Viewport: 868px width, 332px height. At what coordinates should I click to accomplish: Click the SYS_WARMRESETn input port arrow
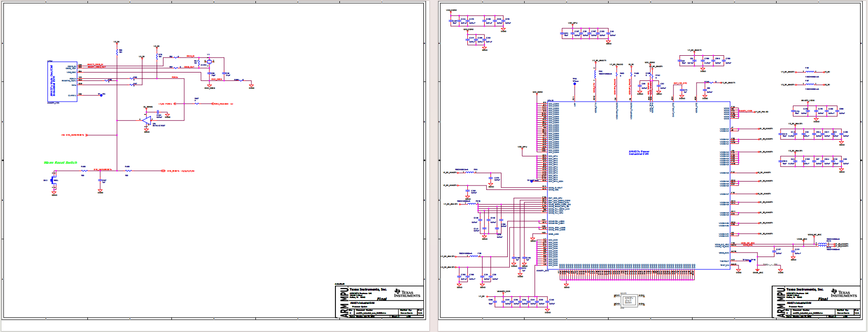coord(85,135)
